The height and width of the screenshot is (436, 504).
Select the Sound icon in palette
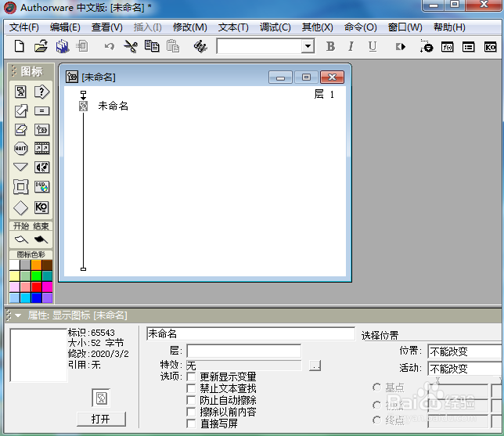click(x=41, y=168)
